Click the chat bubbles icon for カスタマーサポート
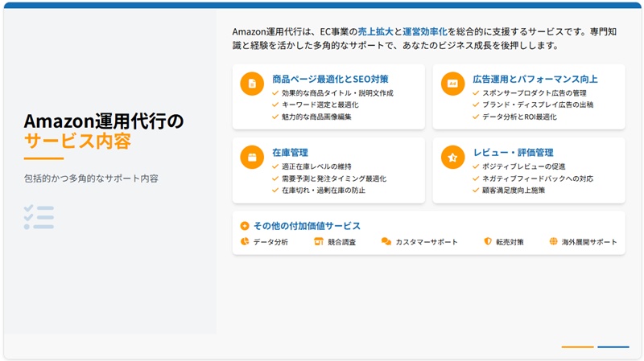This screenshot has width=644, height=361. [x=386, y=242]
